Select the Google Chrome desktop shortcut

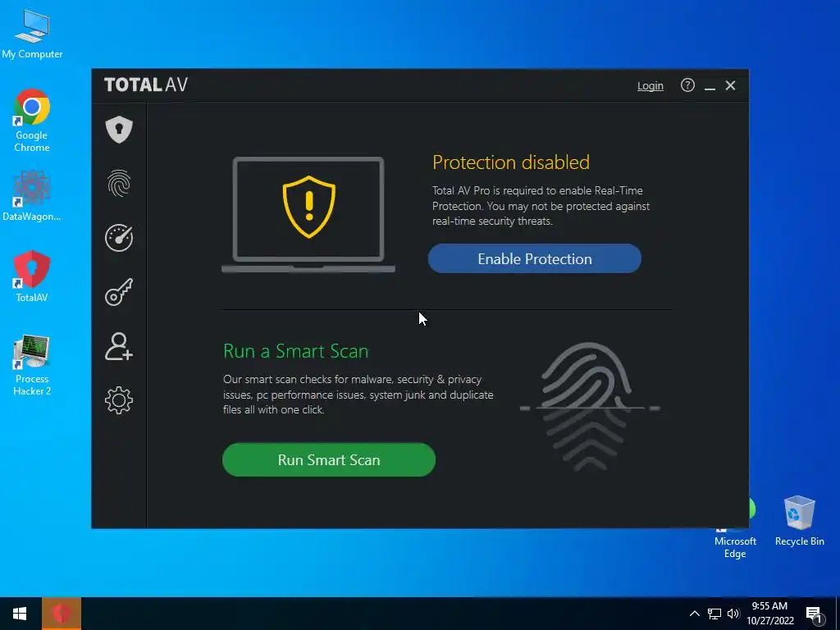[x=32, y=121]
